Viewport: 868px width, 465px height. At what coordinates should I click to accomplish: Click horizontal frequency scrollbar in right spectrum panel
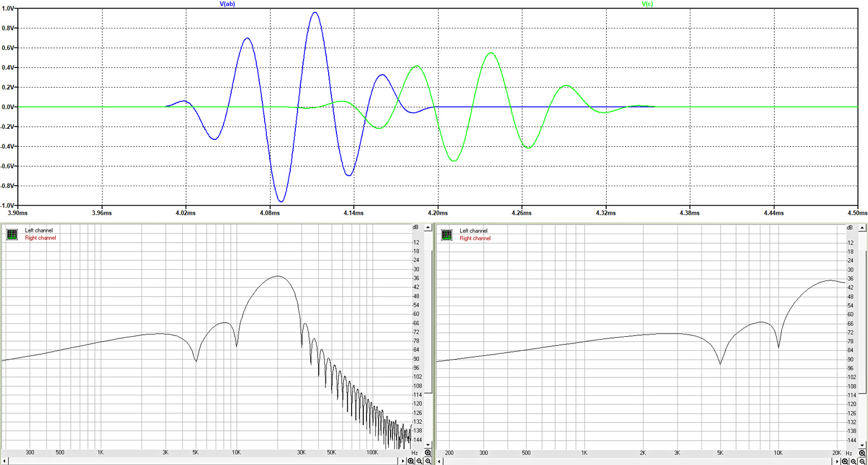[638, 461]
